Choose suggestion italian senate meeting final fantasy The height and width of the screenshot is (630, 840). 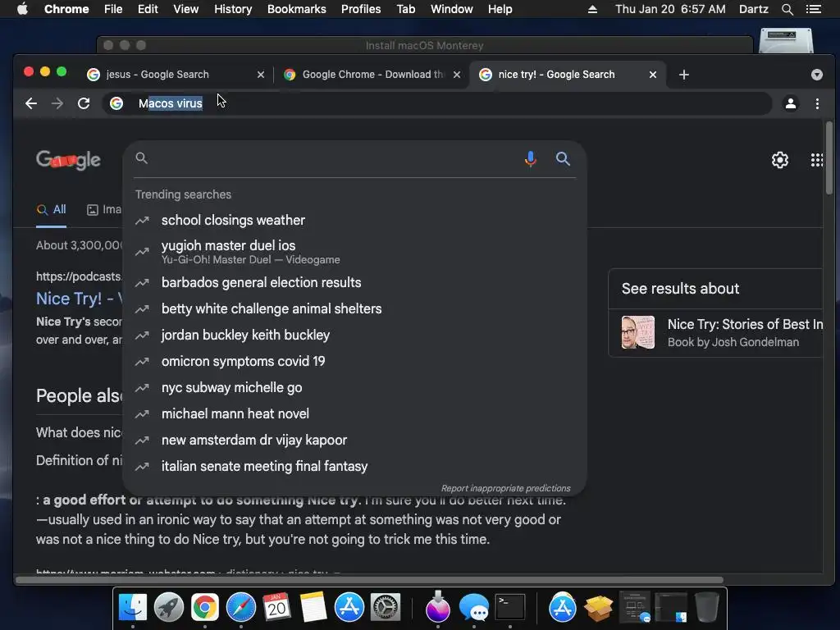pyautogui.click(x=354, y=466)
